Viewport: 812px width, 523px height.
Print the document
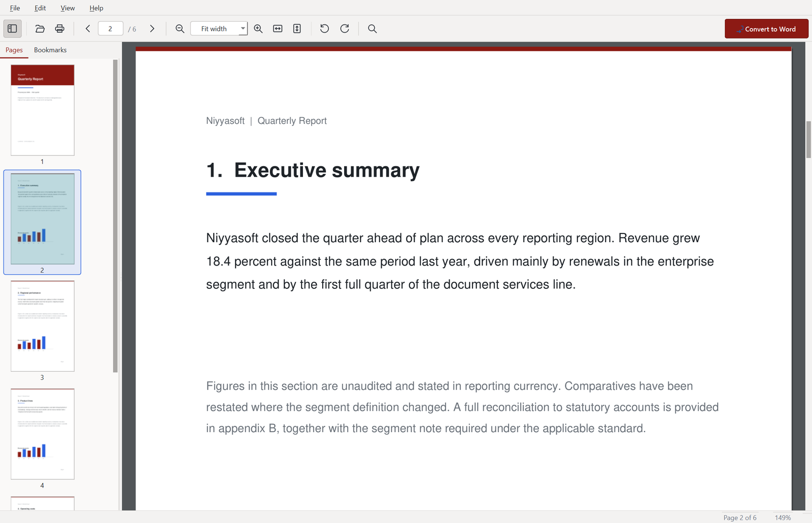(x=60, y=29)
